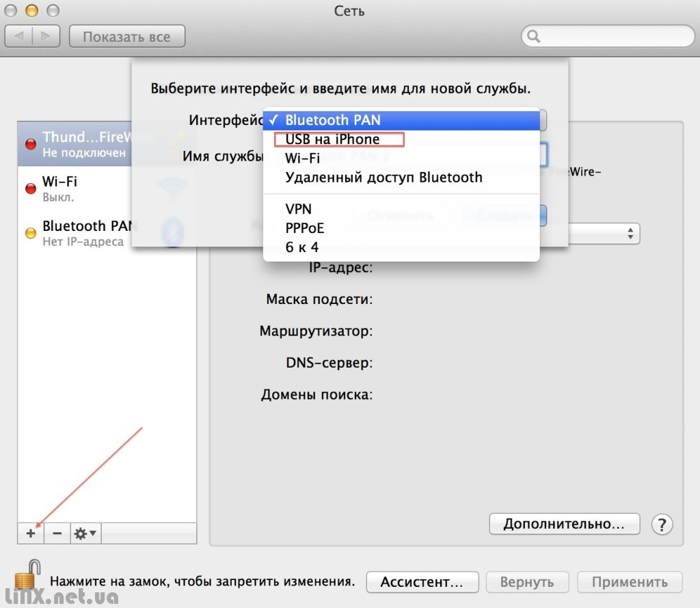The height and width of the screenshot is (608, 700).
Task: Click the Применить button
Action: click(x=630, y=581)
